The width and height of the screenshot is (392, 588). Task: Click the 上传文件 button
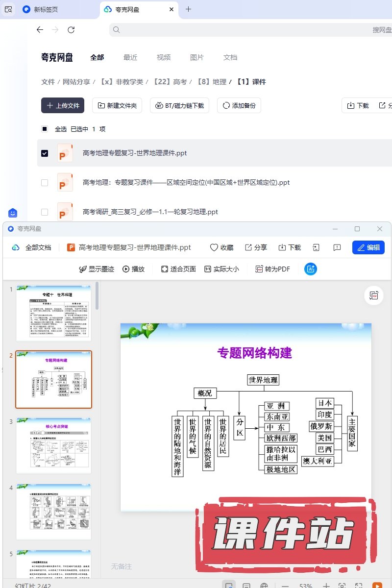click(63, 105)
